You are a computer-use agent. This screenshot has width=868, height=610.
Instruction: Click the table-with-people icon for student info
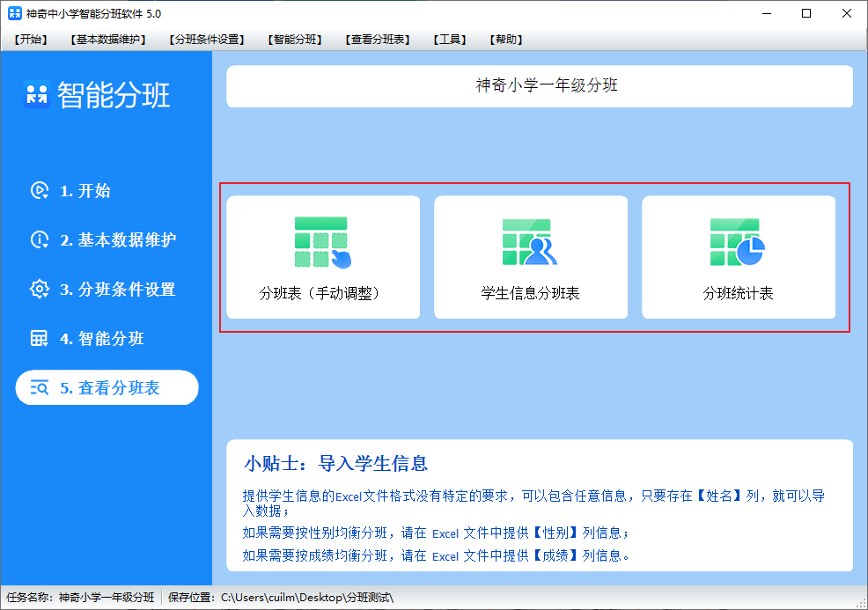tap(529, 242)
